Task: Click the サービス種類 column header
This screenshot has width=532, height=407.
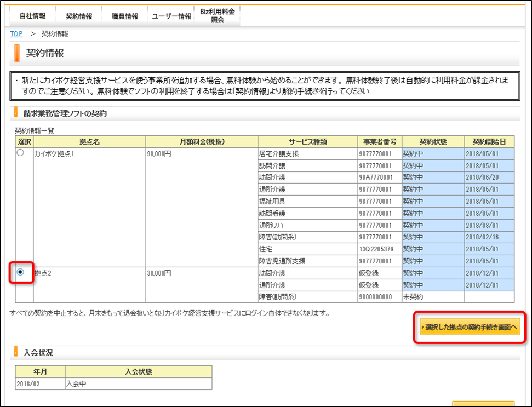Action: click(308, 142)
